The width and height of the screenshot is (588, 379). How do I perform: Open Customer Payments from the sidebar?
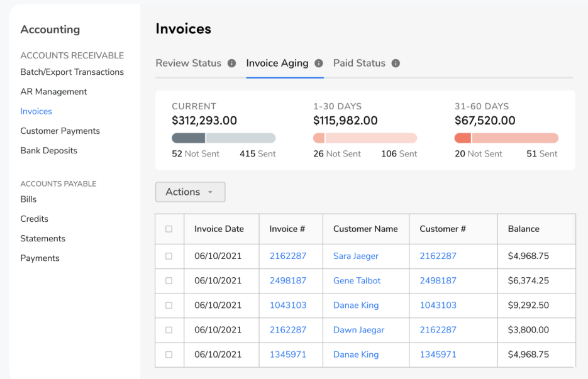(x=60, y=131)
